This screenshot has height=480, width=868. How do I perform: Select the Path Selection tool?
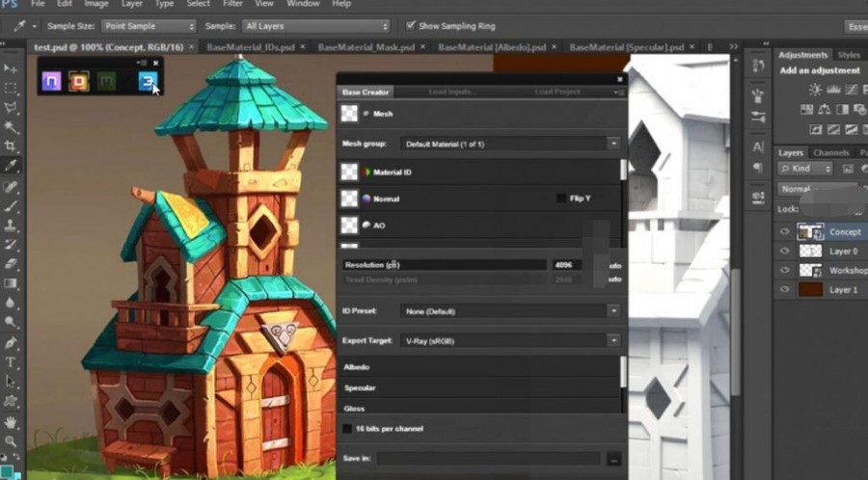point(10,382)
